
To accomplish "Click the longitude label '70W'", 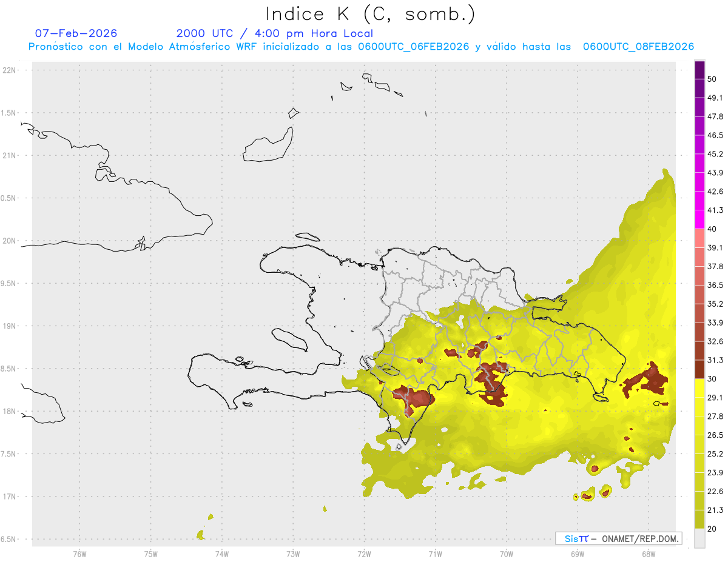I will point(506,554).
